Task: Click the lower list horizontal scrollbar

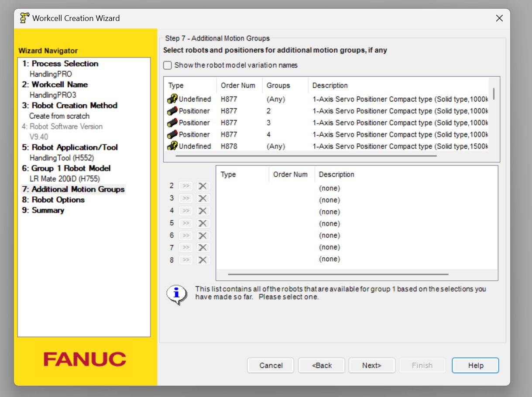Action: [338, 274]
